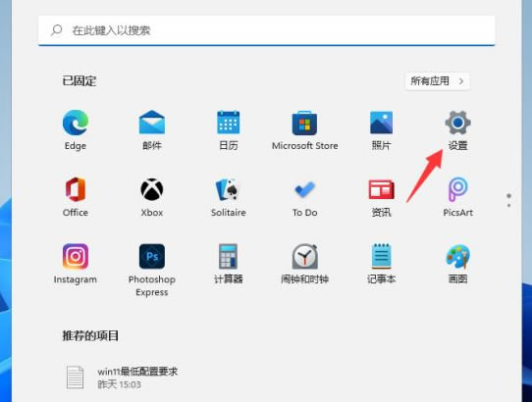Click the search box 在此键入以搜索
This screenshot has height=402, width=532.
[266, 30]
